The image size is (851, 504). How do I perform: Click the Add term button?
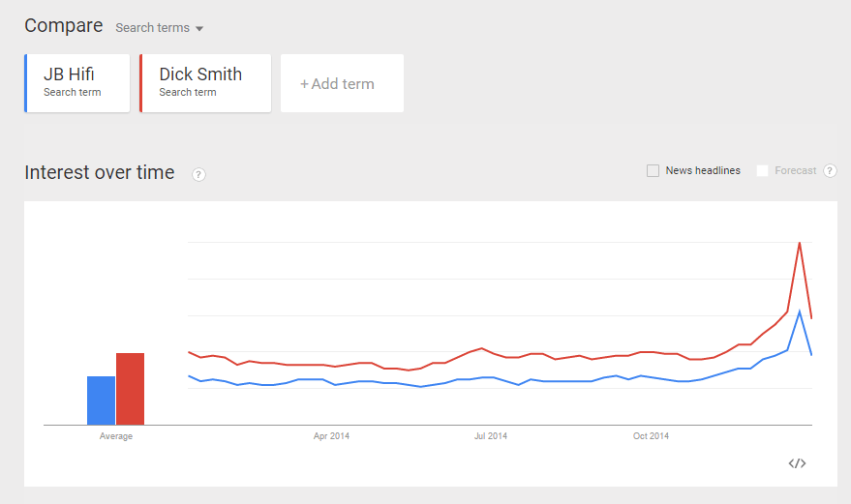click(x=342, y=83)
